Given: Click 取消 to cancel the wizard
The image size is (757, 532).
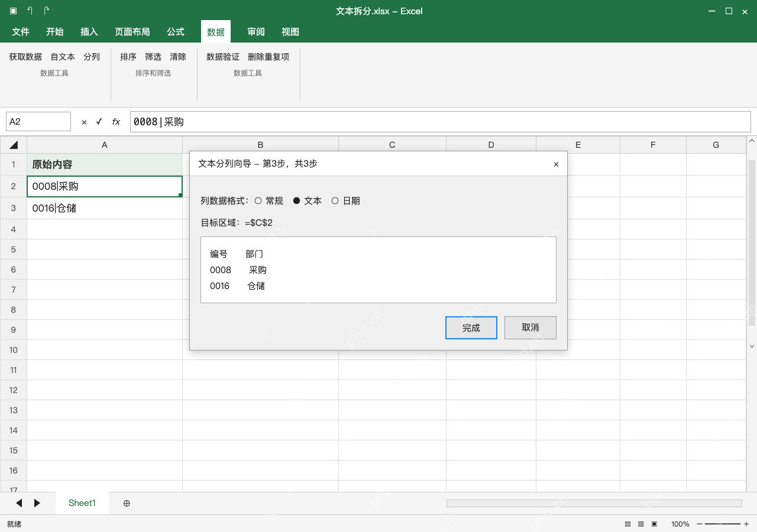Looking at the screenshot, I should pos(530,328).
